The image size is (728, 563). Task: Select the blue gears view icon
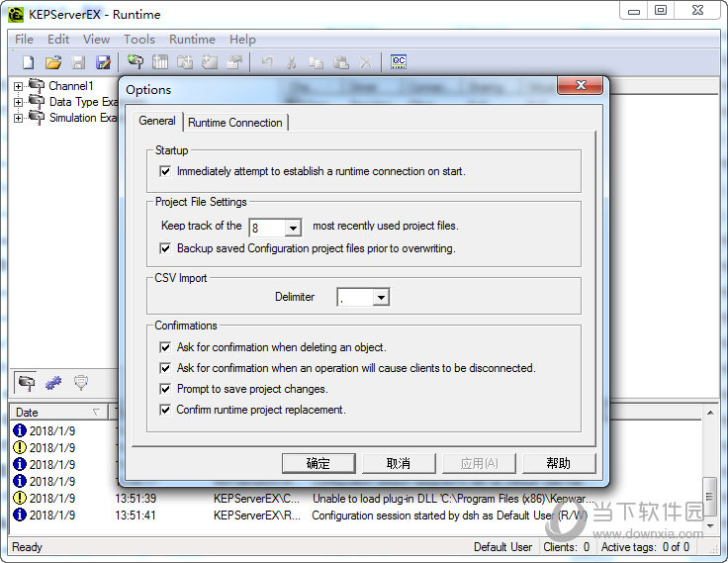[53, 383]
